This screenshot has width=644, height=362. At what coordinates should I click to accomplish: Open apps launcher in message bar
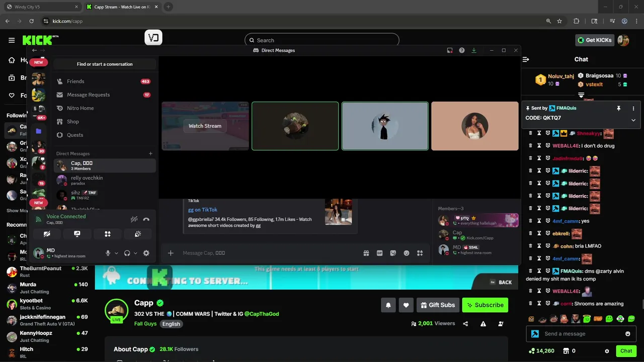(x=420, y=253)
